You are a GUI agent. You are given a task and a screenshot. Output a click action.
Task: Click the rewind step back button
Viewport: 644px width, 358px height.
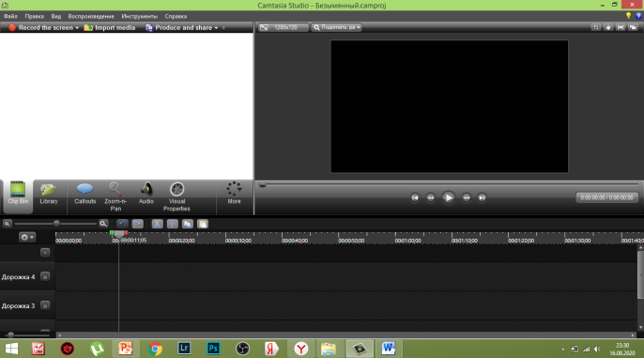coord(430,197)
